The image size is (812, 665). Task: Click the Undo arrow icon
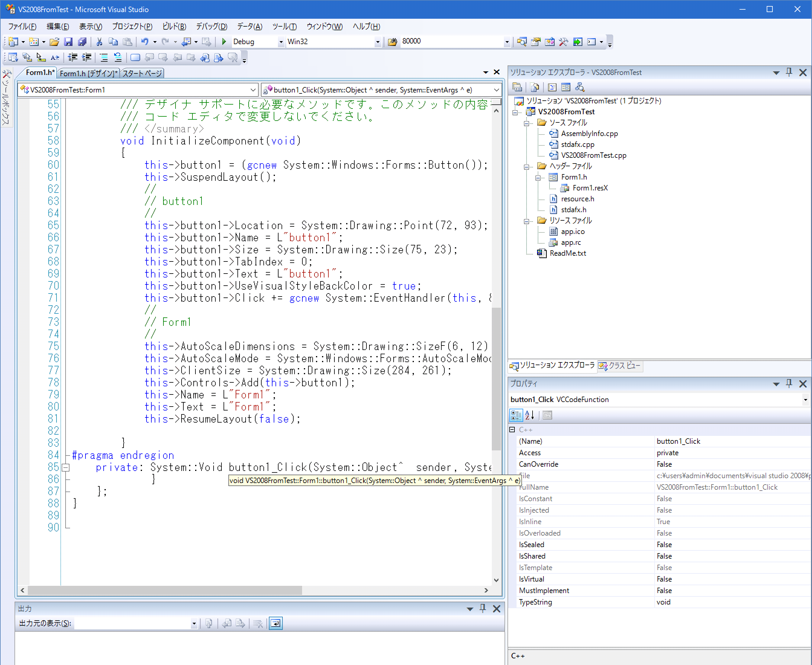144,41
